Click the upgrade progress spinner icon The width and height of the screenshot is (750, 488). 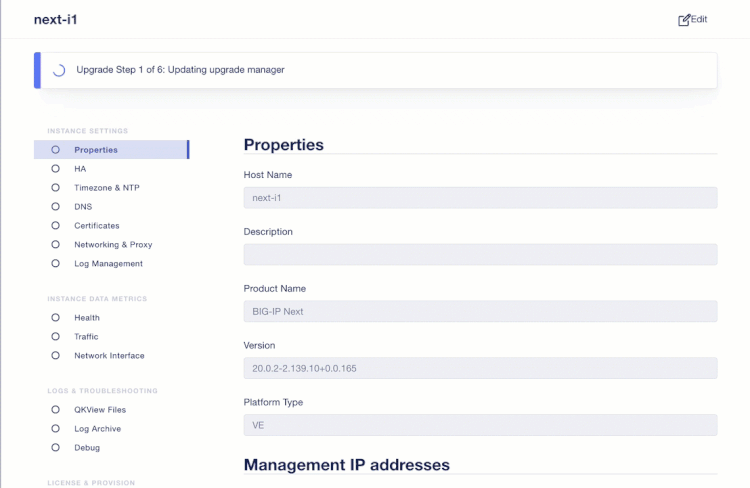59,70
